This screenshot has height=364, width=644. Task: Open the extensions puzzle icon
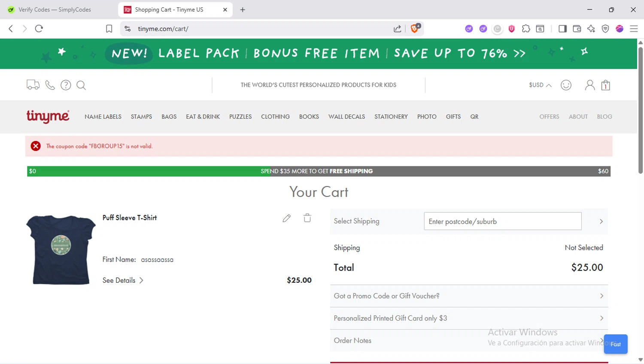click(526, 29)
